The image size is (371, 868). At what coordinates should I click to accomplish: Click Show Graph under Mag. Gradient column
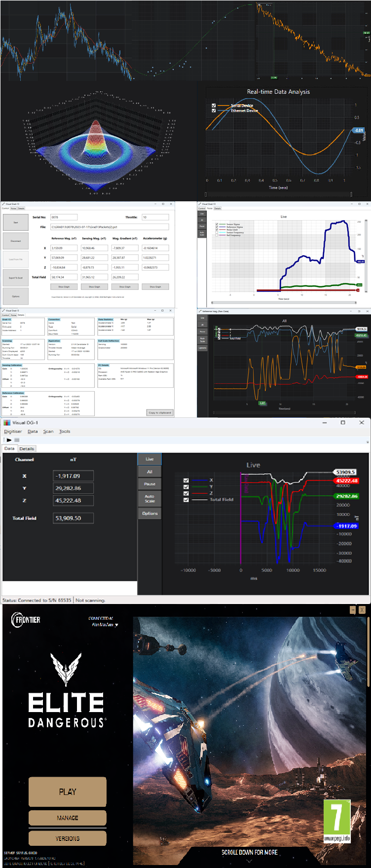click(x=125, y=287)
